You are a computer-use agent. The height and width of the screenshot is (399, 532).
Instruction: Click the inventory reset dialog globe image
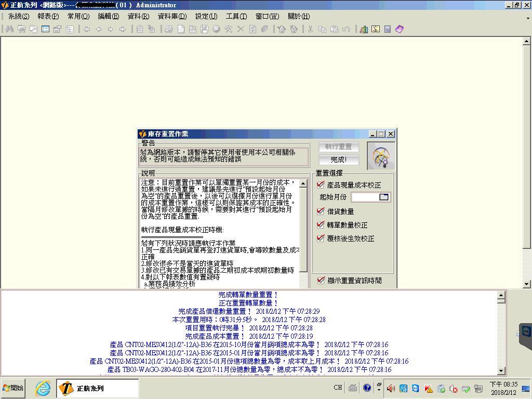click(381, 156)
